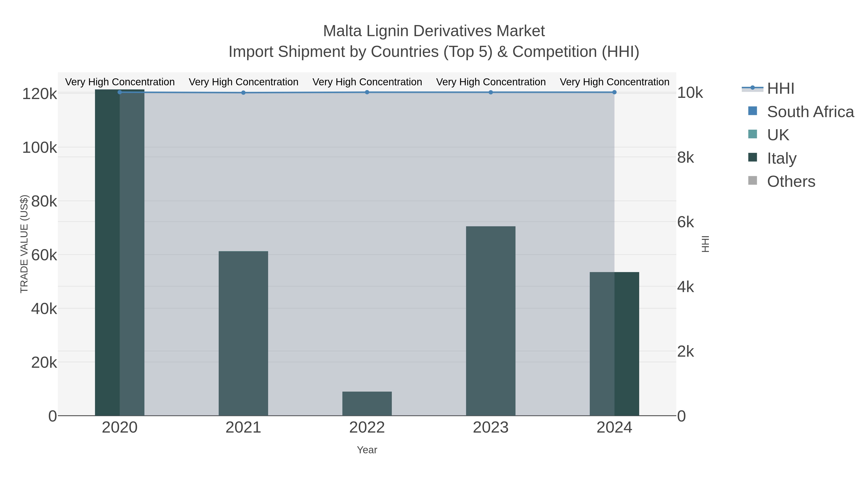Click the 40k left axis tick label
This screenshot has width=868, height=488.
(x=44, y=309)
